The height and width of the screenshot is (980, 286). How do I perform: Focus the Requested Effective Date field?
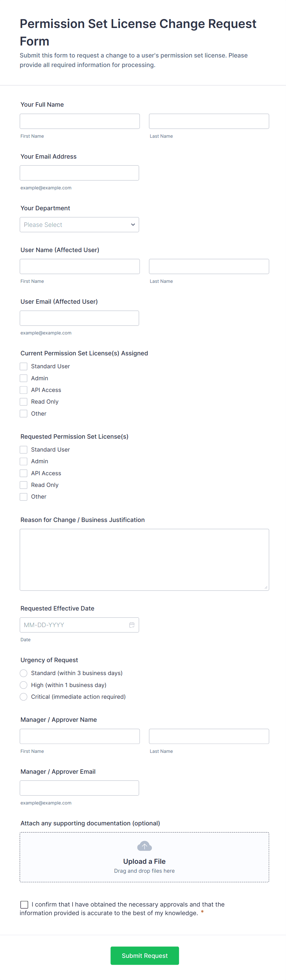[x=74, y=625]
